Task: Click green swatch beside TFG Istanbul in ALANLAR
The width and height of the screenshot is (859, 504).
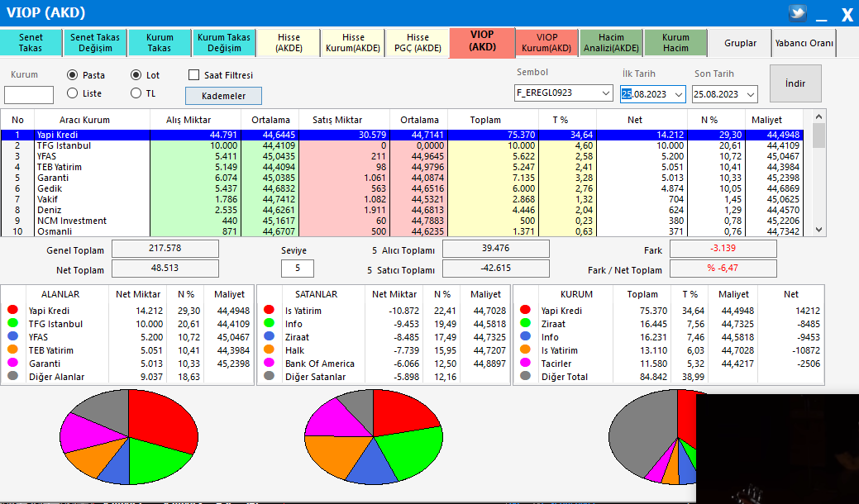Action: pos(12,323)
